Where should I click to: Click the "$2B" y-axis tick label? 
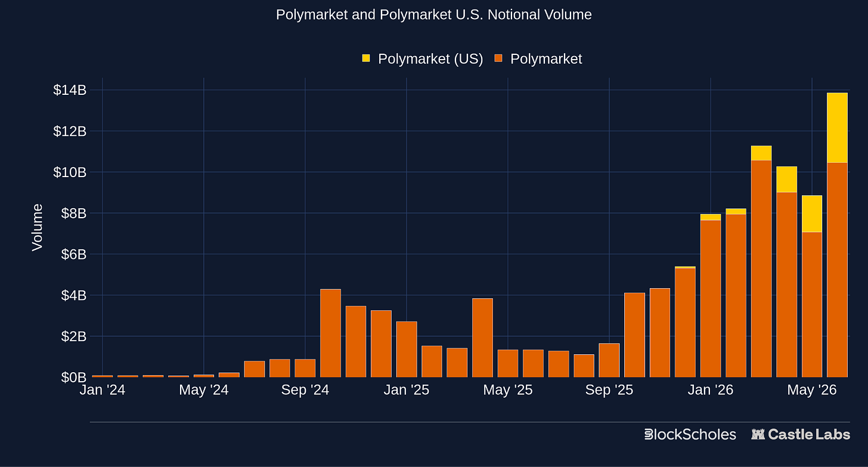coord(74,336)
